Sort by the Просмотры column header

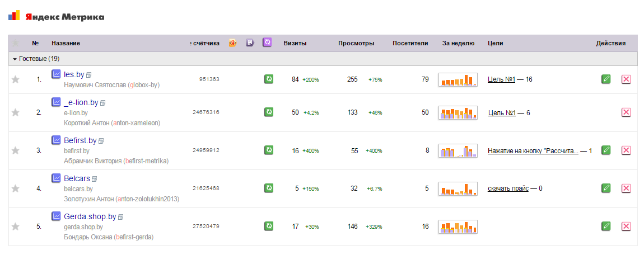pos(356,43)
